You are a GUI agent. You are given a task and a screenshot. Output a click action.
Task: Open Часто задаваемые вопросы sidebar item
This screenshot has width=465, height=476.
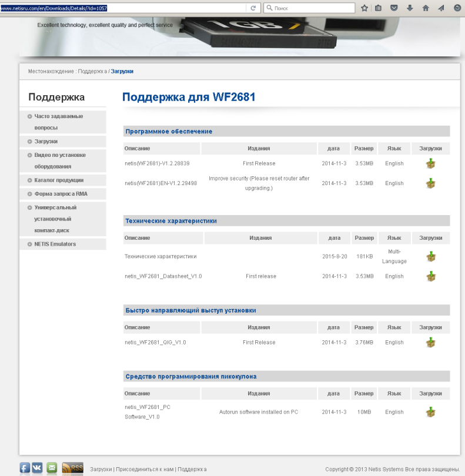pyautogui.click(x=63, y=122)
